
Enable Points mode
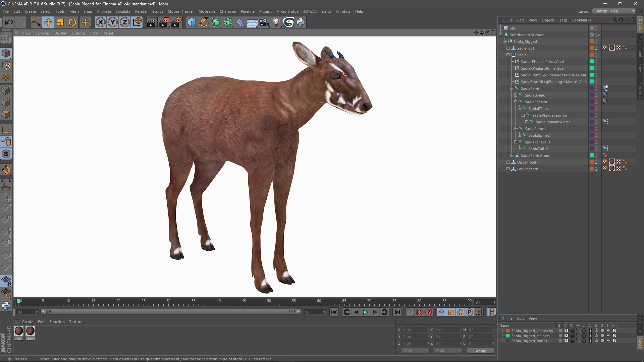[6, 90]
